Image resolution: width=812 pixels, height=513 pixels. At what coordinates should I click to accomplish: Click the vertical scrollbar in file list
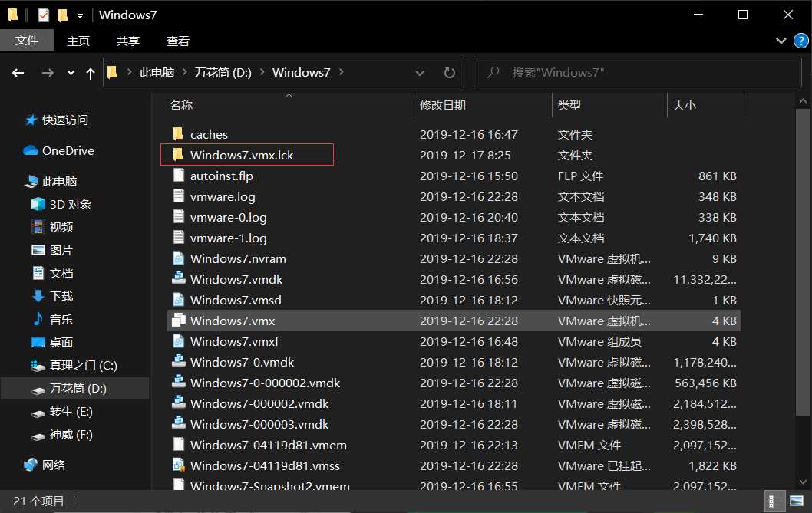coord(804,262)
